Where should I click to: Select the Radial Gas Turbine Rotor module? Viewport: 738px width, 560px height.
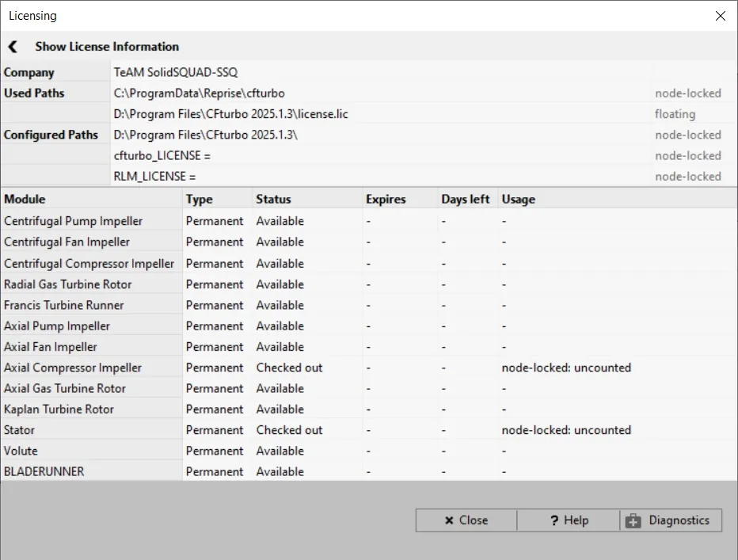point(68,284)
